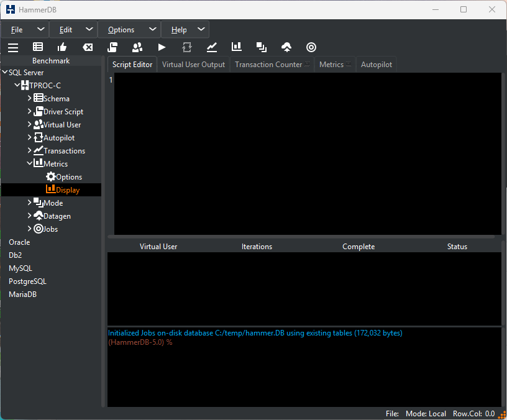Image resolution: width=507 pixels, height=420 pixels.
Task: Click the Virtual User column header
Action: 158,247
